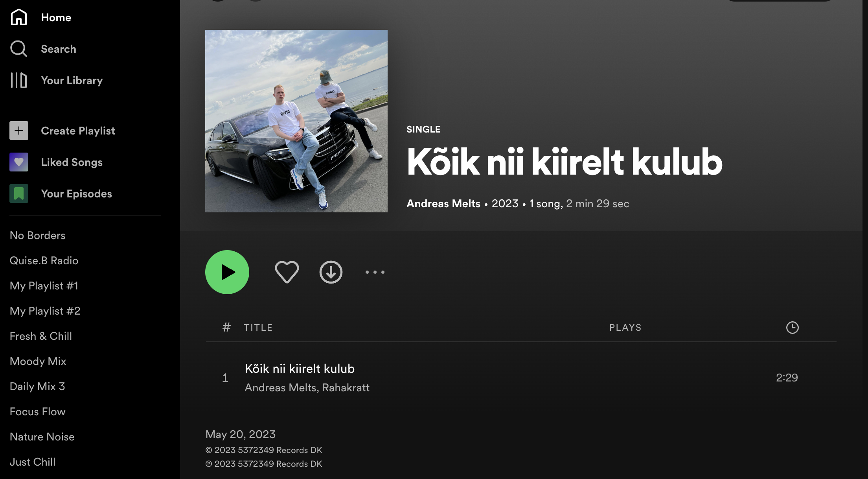Open Andreas Melts artist link in header
Screen dimensions: 868x479
pos(443,203)
